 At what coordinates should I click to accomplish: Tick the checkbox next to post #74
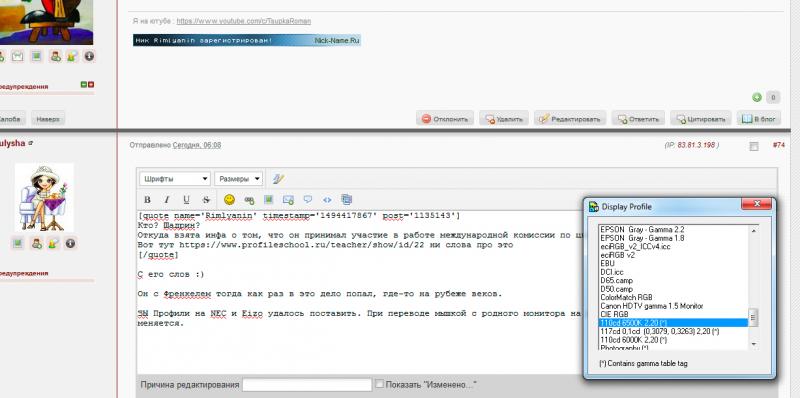pyautogui.click(x=754, y=146)
